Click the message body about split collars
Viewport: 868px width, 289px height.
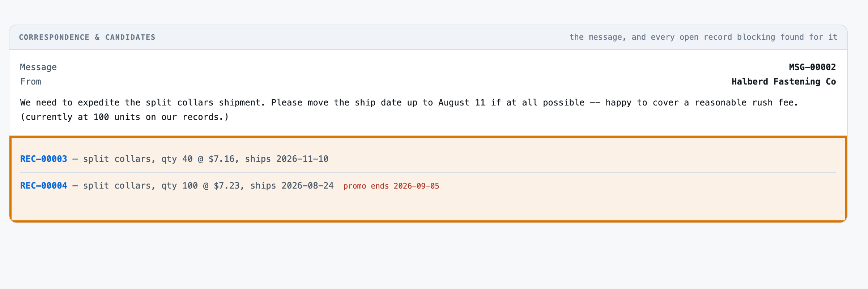(409, 110)
